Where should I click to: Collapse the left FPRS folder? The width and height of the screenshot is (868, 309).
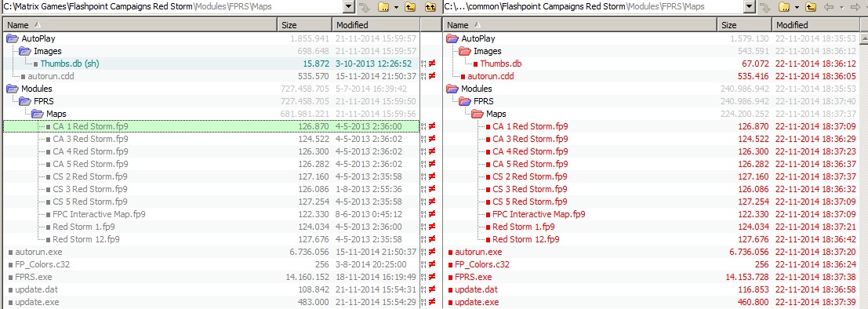(x=25, y=101)
